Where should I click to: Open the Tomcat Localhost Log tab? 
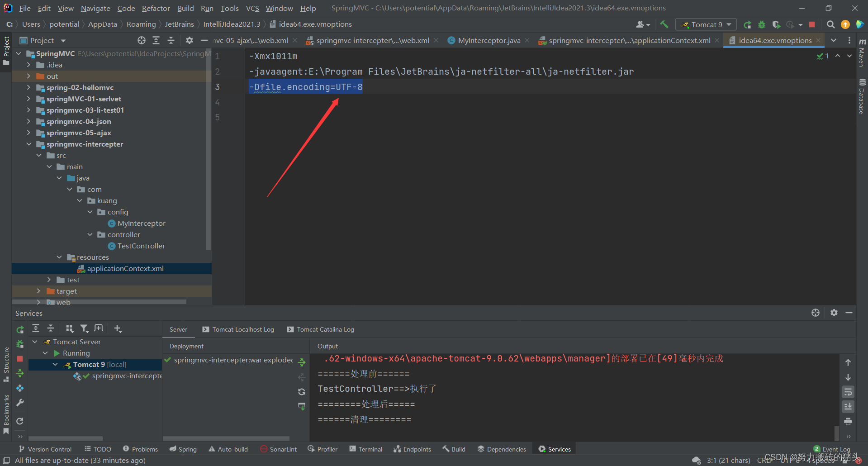(x=238, y=329)
